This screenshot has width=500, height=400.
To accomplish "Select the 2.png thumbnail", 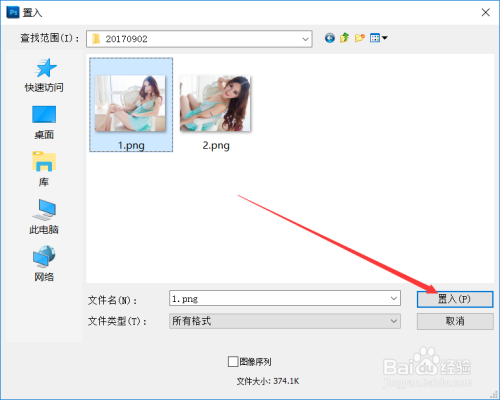I will 215,103.
